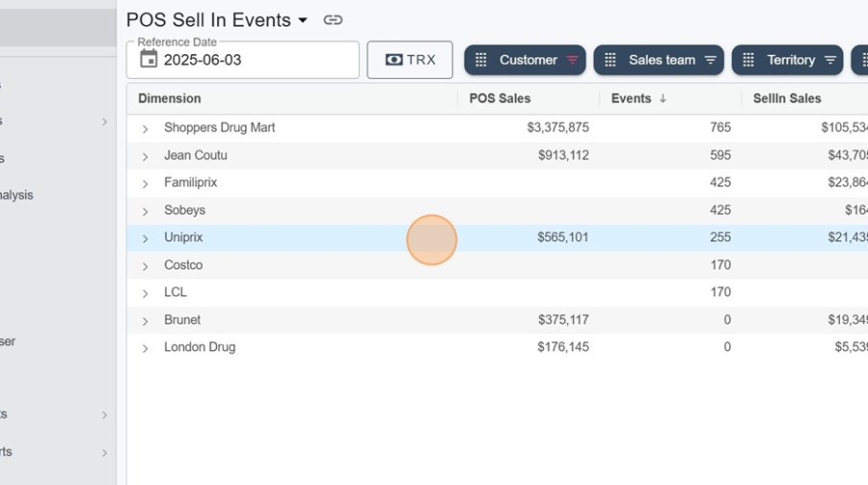Select the Brunet name
Screen dimensions: 868x485
[x=182, y=319]
